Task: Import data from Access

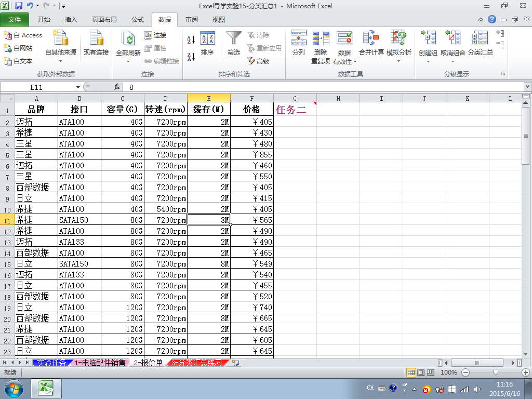Action: click(x=23, y=35)
